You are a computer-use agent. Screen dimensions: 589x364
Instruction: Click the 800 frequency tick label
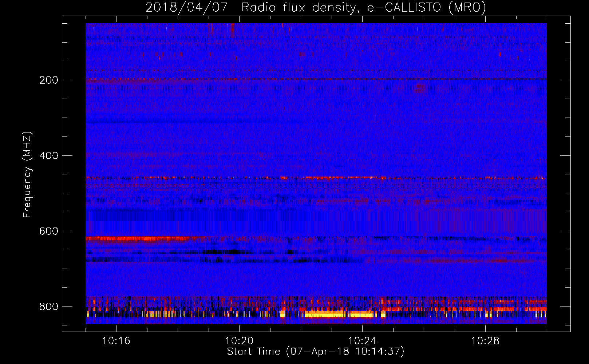pyautogui.click(x=49, y=307)
